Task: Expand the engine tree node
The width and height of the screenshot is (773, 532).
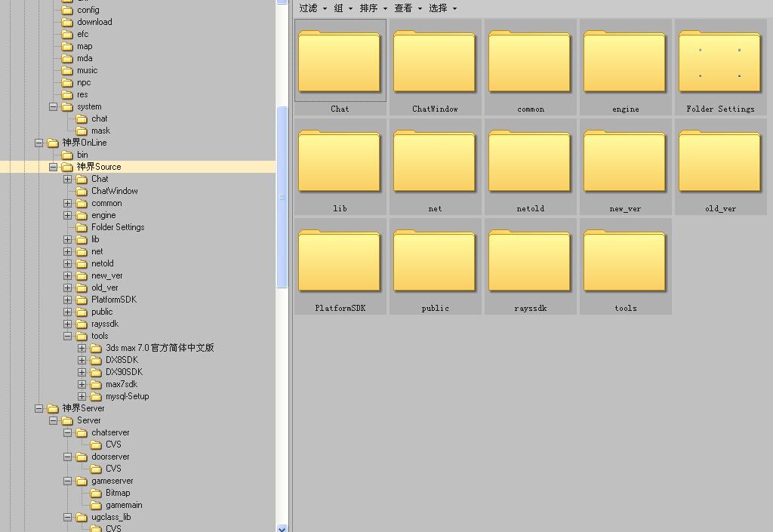Action: pyautogui.click(x=67, y=215)
